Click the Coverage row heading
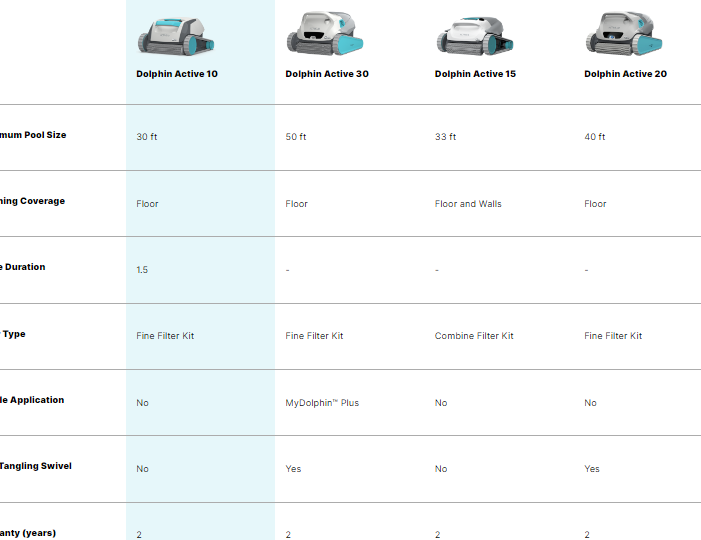Screen dimensions: 701x540 pos(33,201)
